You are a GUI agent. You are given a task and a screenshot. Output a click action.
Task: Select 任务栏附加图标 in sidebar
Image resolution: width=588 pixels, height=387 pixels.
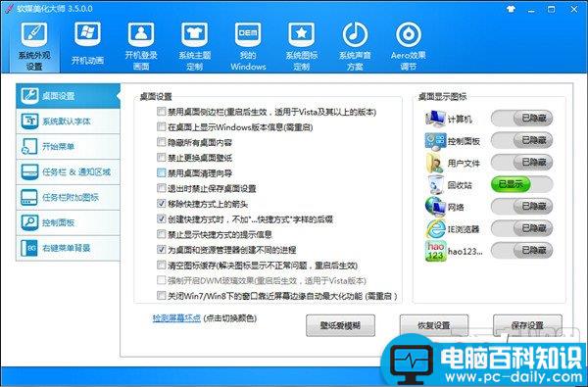click(68, 197)
